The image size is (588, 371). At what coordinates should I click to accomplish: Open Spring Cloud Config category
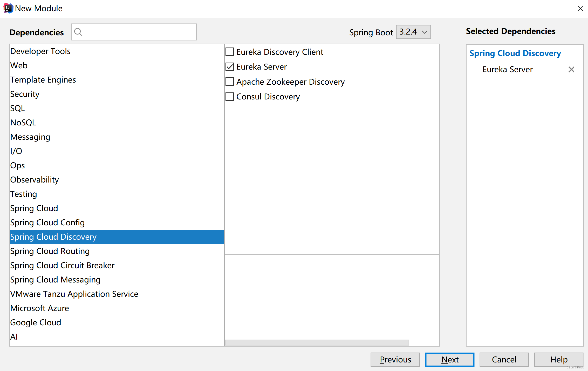(x=117, y=222)
